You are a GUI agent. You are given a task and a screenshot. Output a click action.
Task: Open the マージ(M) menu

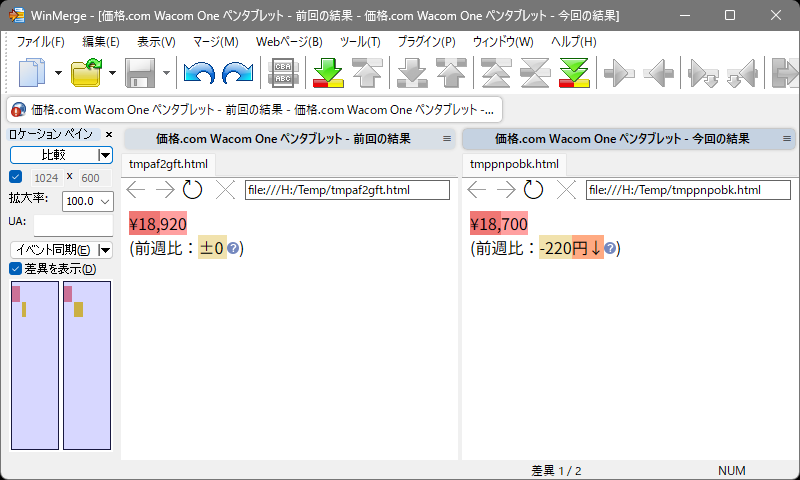(x=215, y=42)
